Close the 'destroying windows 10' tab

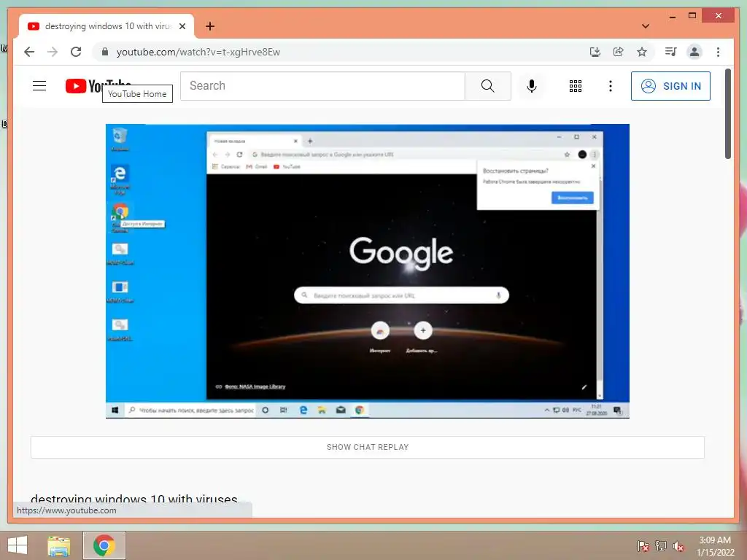pyautogui.click(x=182, y=26)
